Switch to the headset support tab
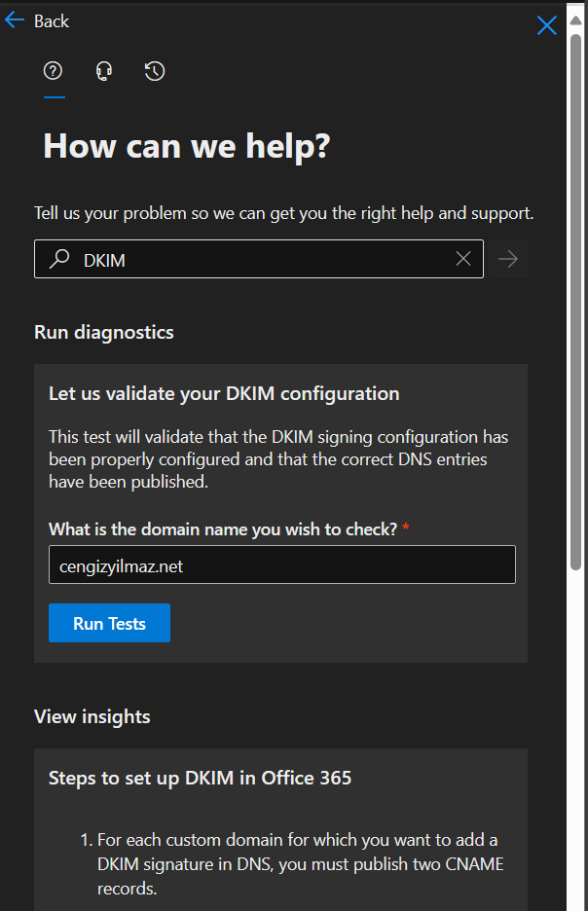 click(104, 71)
